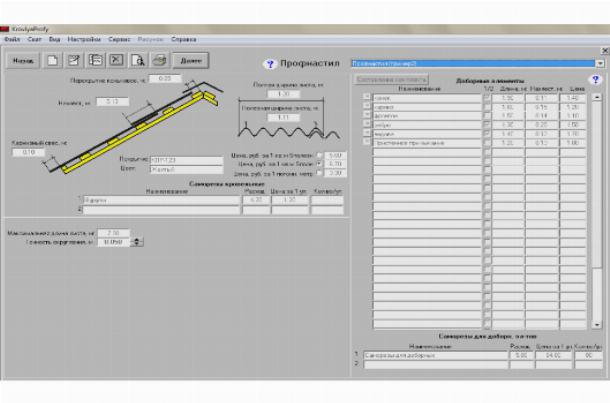
Task: Enable the price per 1 sq. m checkbox
Action: click(x=319, y=155)
